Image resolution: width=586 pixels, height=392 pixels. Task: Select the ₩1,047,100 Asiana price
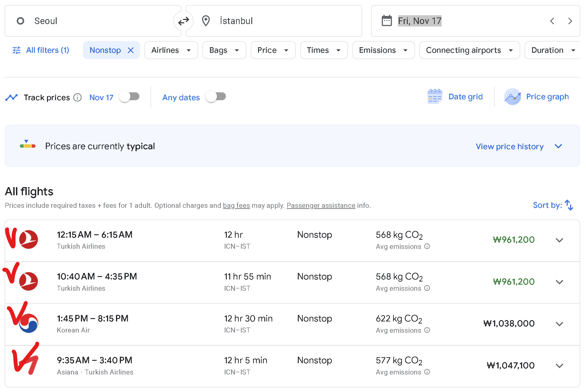pos(510,365)
